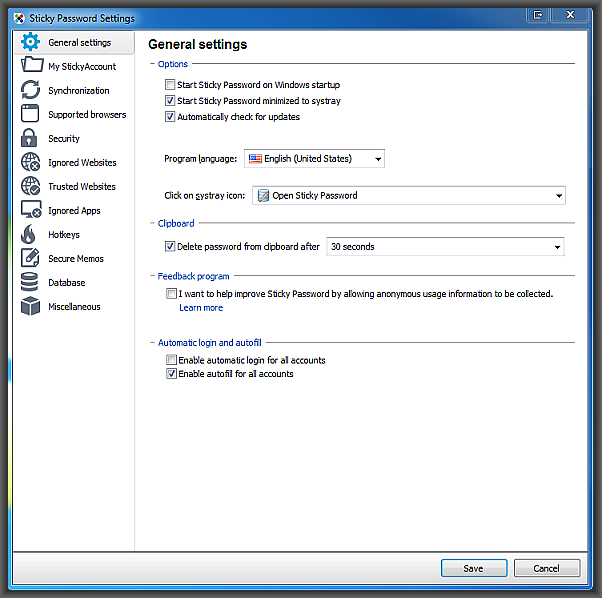
Task: Click the Cancel button
Action: pos(547,568)
